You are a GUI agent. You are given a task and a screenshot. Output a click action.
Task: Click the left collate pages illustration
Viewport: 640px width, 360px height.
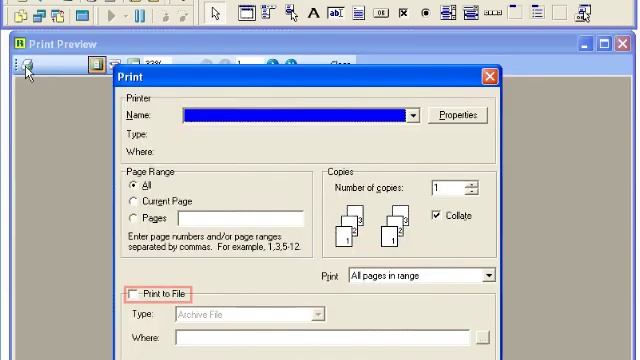[x=350, y=226]
